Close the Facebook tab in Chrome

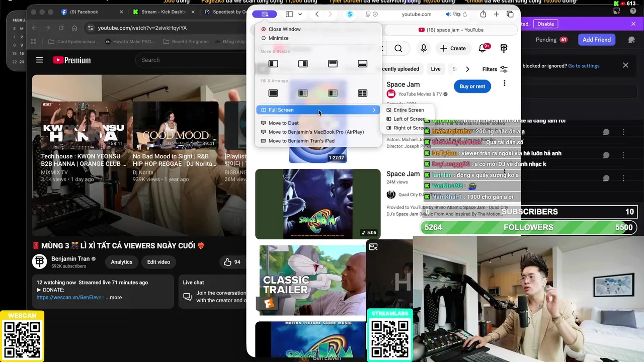click(x=121, y=12)
